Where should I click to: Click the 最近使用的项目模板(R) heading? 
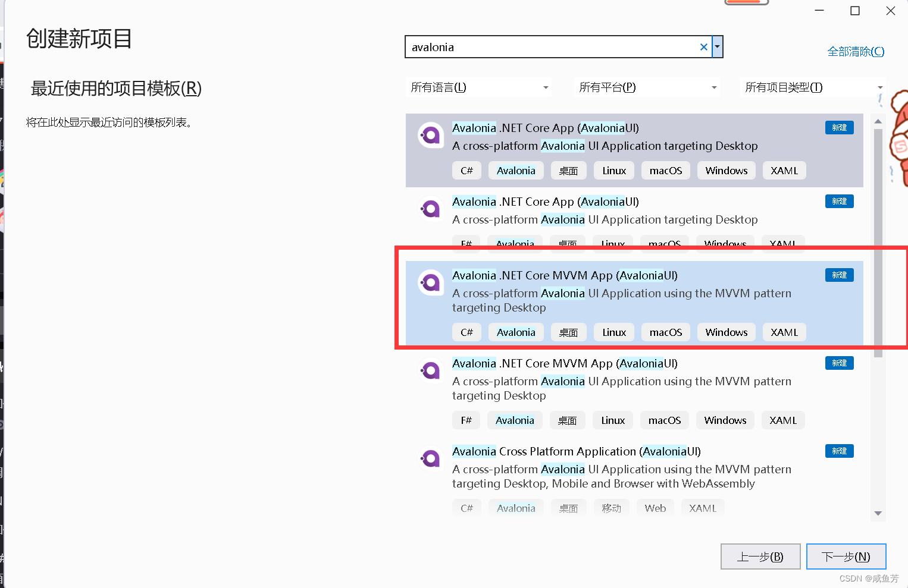coord(116,89)
